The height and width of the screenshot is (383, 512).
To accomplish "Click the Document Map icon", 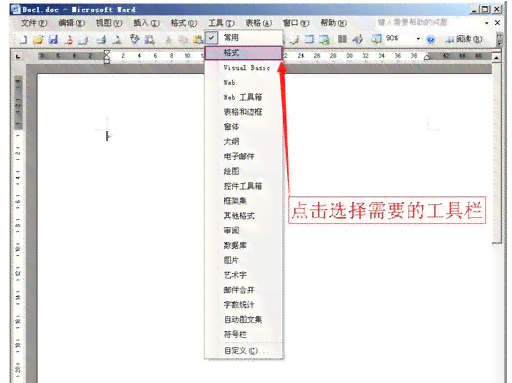I will click(376, 39).
